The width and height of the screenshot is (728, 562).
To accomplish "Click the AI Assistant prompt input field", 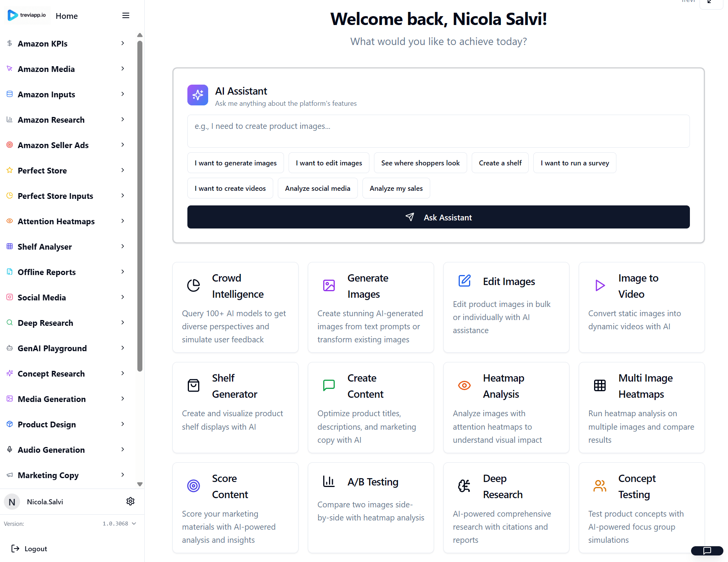I will click(438, 131).
